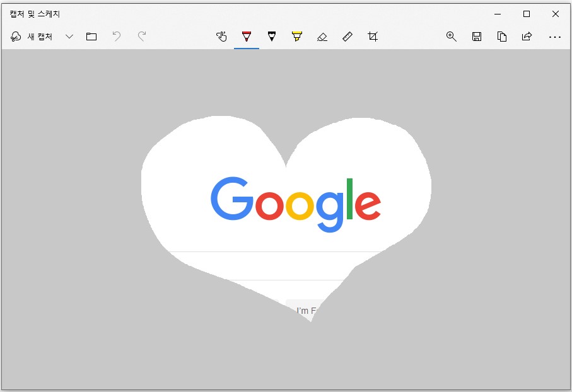Maximize the Snip & Sketch window
The height and width of the screenshot is (392, 572).
pos(527,14)
